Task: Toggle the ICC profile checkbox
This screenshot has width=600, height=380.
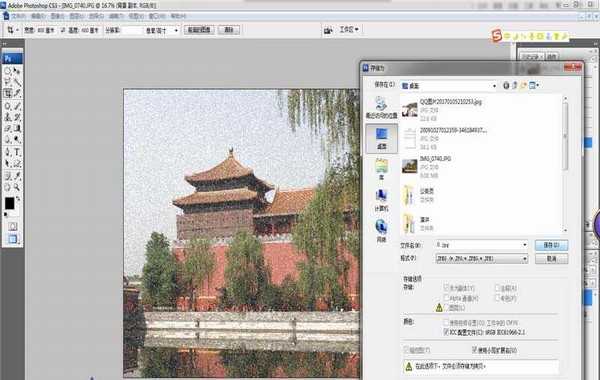Action: pyautogui.click(x=446, y=332)
